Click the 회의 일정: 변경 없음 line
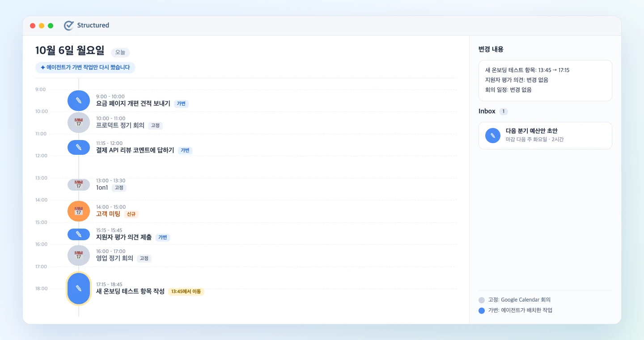Image resolution: width=644 pixels, height=340 pixels. (508, 90)
